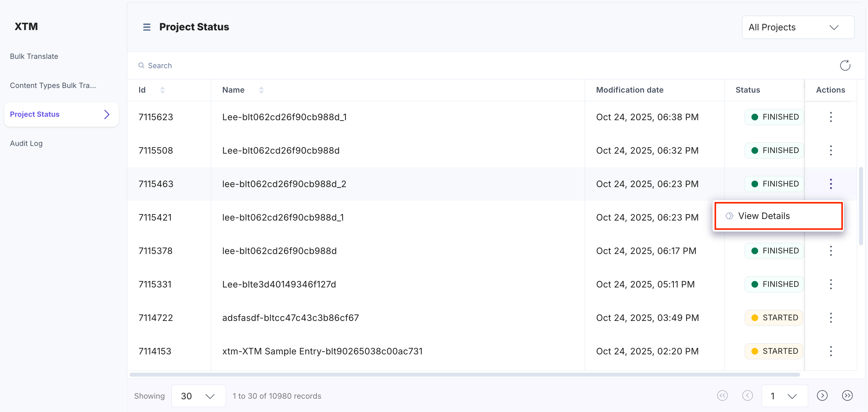Open the actions kebab menu for project 7115623
This screenshot has height=412, width=868.
tap(831, 117)
